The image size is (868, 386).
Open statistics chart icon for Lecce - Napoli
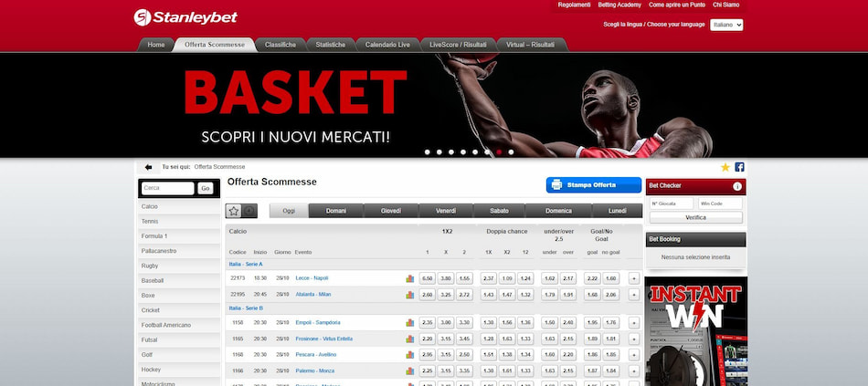pos(409,278)
